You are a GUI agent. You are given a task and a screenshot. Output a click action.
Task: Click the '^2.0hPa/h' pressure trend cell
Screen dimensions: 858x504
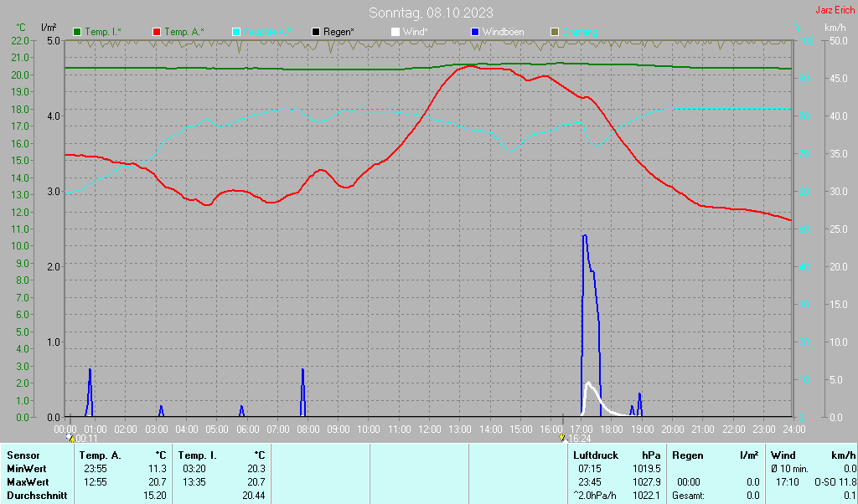coord(594,496)
